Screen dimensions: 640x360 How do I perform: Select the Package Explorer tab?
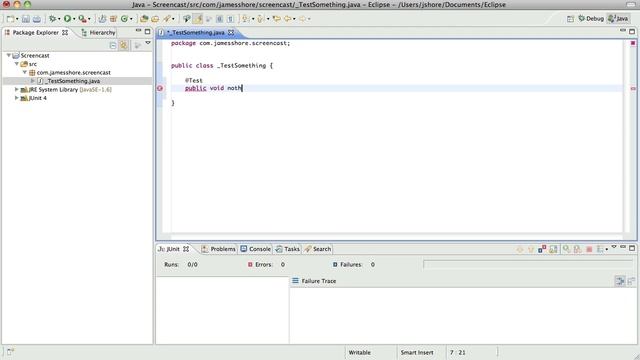click(36, 32)
